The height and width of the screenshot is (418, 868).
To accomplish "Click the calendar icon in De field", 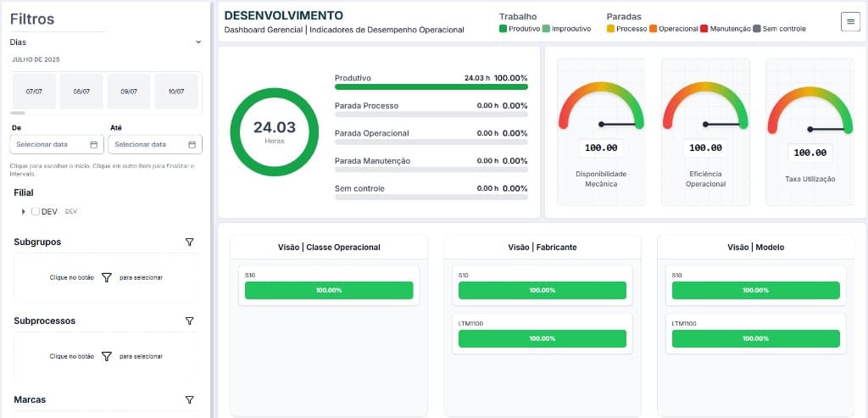I will (x=93, y=144).
